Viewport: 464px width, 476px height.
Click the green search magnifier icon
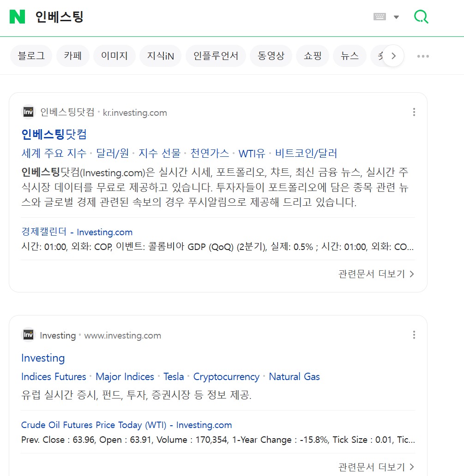tap(421, 17)
